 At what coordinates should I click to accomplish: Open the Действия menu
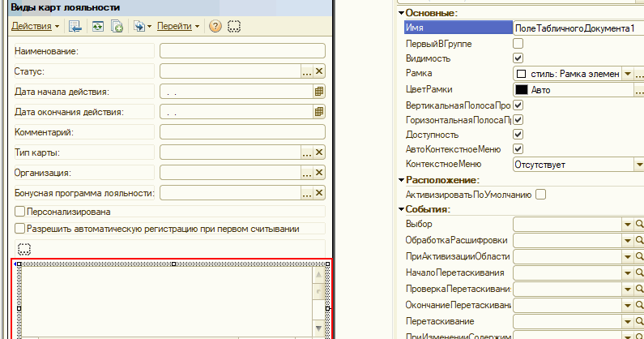36,26
